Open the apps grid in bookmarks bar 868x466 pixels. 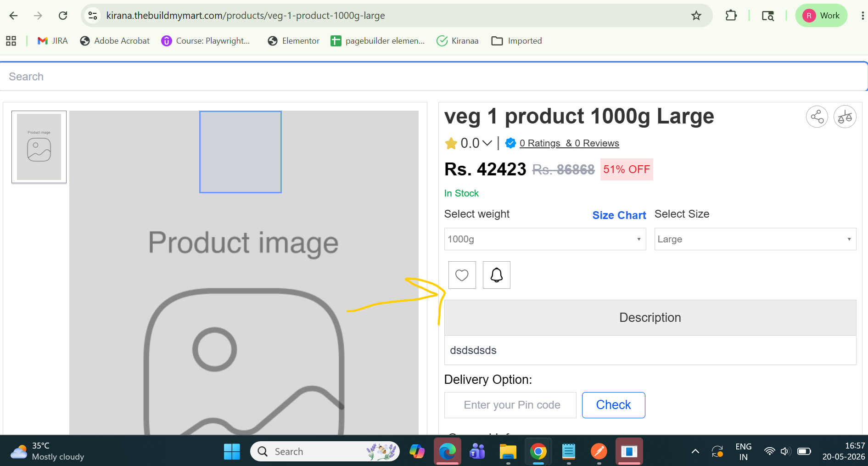(x=11, y=41)
